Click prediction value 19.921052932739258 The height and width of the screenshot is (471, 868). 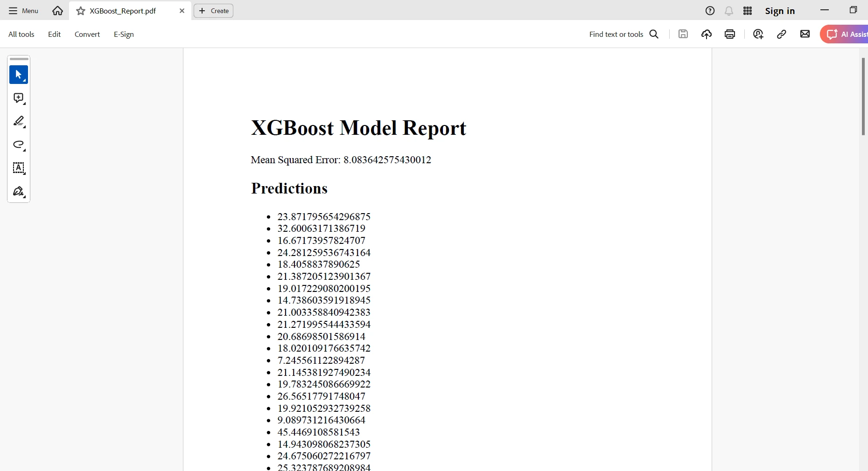pos(324,409)
